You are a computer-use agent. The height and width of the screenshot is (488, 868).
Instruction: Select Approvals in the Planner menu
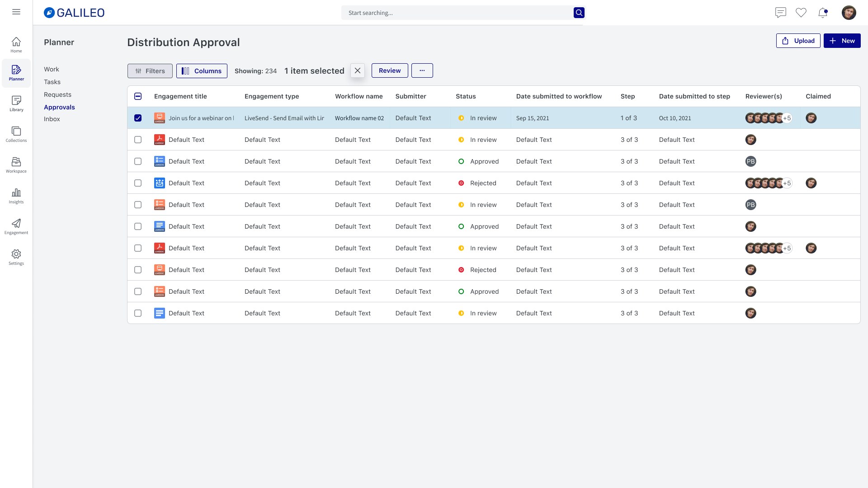(x=59, y=107)
